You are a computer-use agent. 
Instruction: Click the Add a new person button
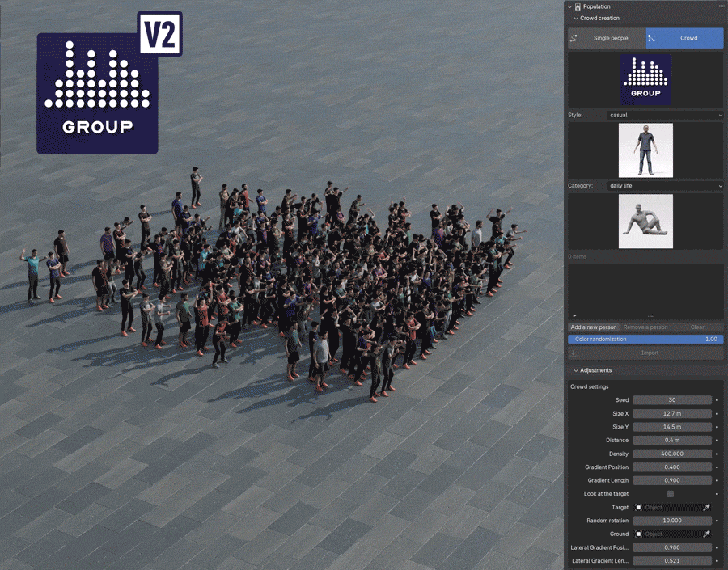tap(594, 327)
